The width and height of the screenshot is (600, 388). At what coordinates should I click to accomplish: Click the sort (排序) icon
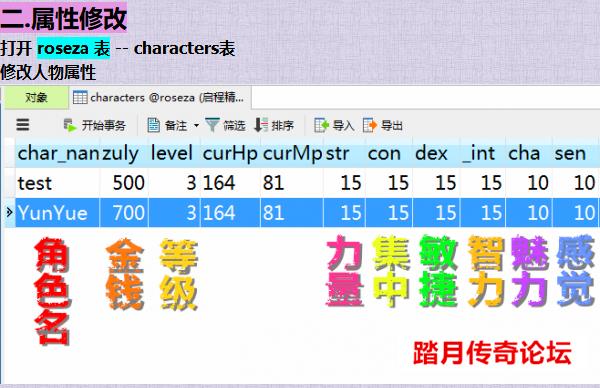(261, 125)
